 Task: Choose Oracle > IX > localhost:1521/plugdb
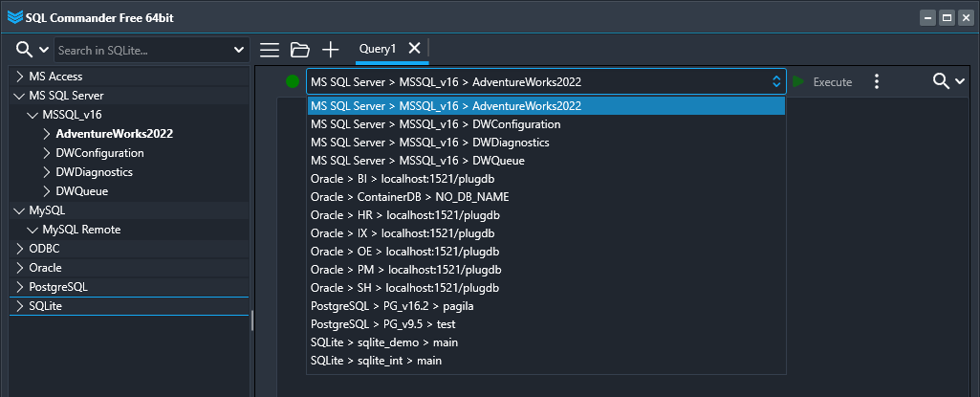tap(546, 233)
